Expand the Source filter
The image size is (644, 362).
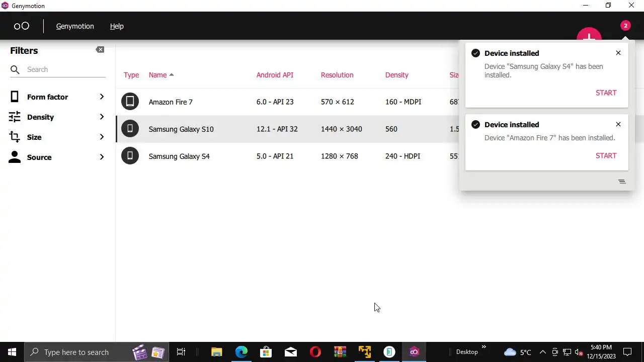tap(102, 157)
